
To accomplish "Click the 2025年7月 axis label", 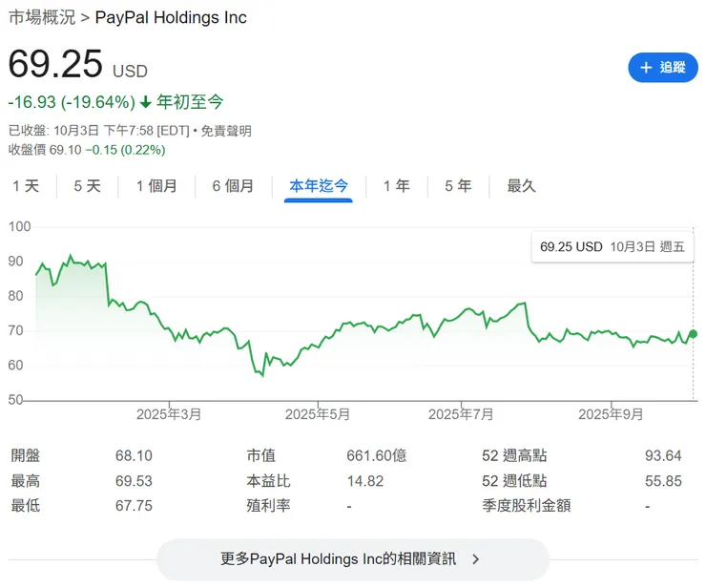I will (461, 414).
